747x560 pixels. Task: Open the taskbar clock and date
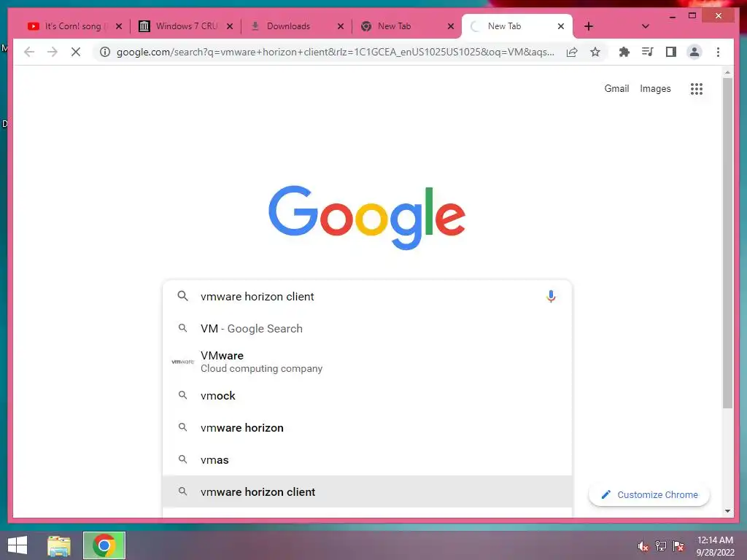pyautogui.click(x=715, y=546)
